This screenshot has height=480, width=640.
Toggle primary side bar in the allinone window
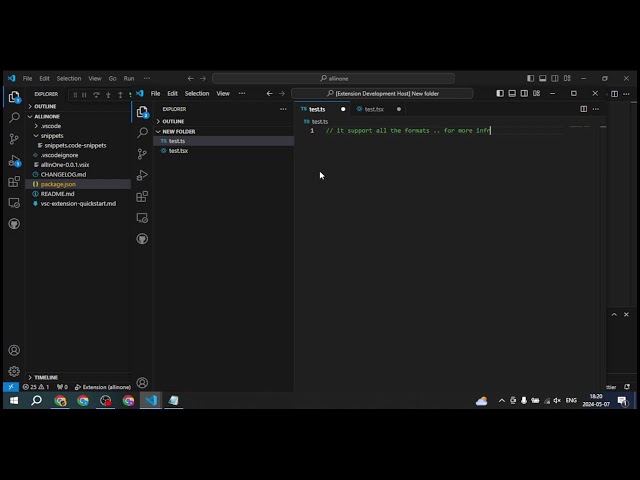pos(530,78)
